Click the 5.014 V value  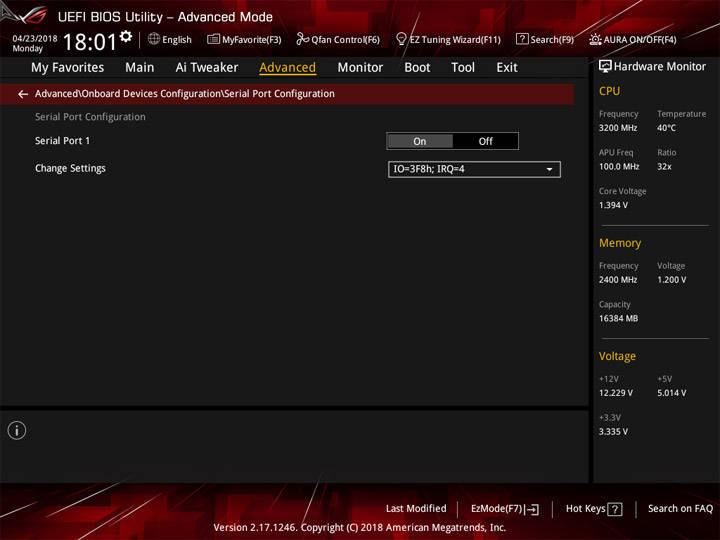[x=671, y=393]
